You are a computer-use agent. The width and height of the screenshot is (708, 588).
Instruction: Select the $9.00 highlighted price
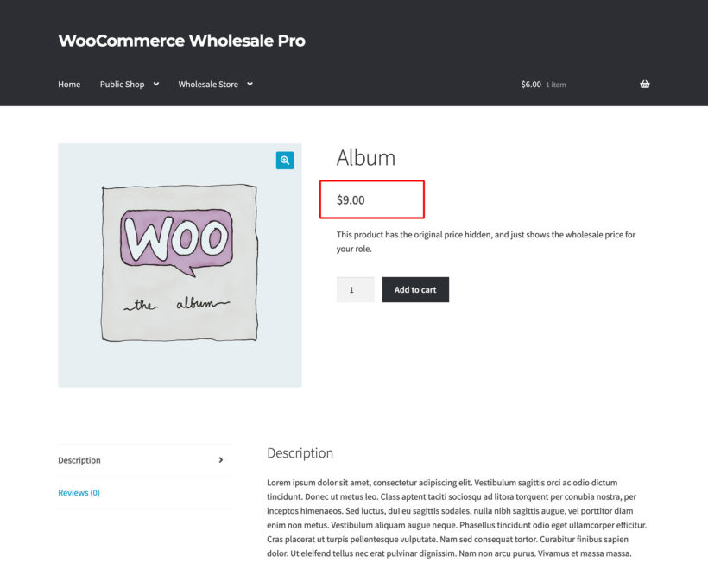click(x=351, y=199)
